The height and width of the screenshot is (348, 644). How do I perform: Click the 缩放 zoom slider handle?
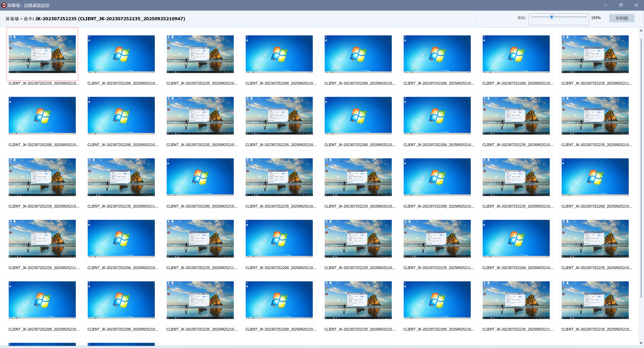pos(551,17)
